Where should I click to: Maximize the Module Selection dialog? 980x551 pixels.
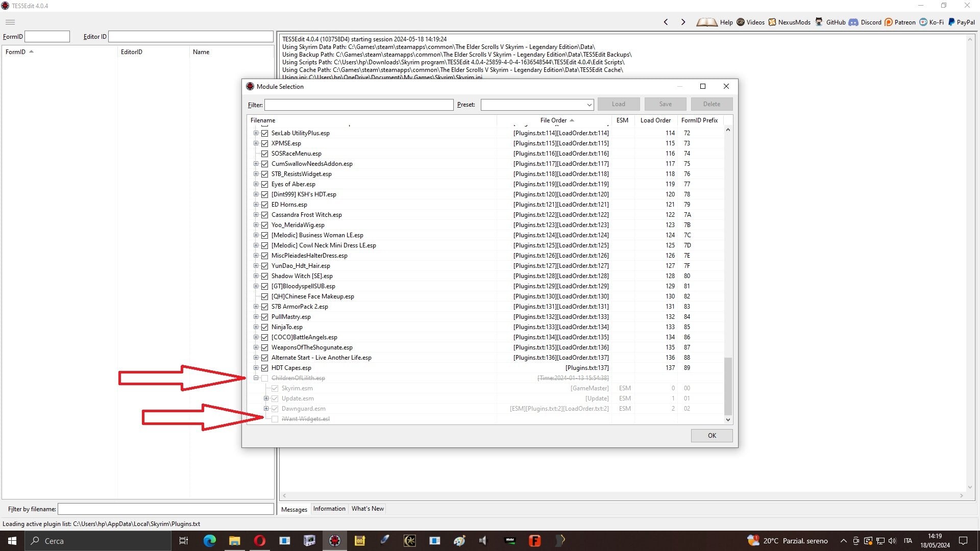click(x=703, y=86)
